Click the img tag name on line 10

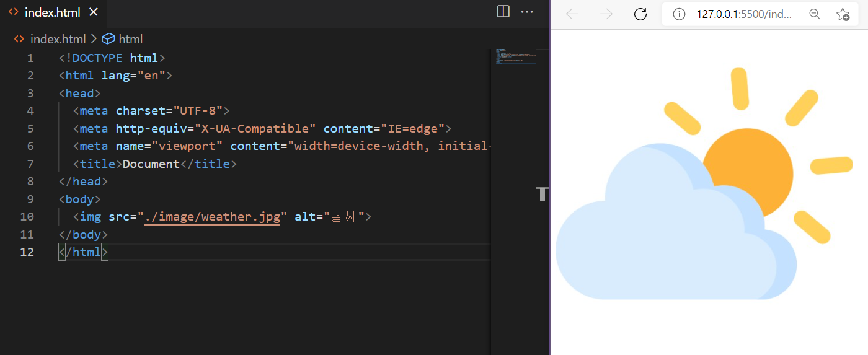tap(91, 217)
